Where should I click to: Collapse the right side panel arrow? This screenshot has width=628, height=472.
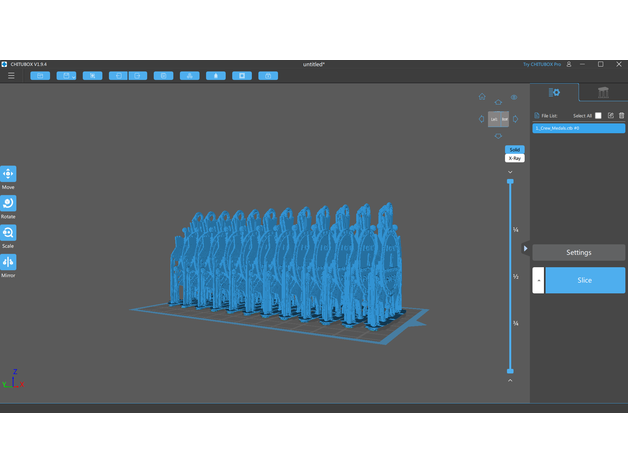pos(526,248)
